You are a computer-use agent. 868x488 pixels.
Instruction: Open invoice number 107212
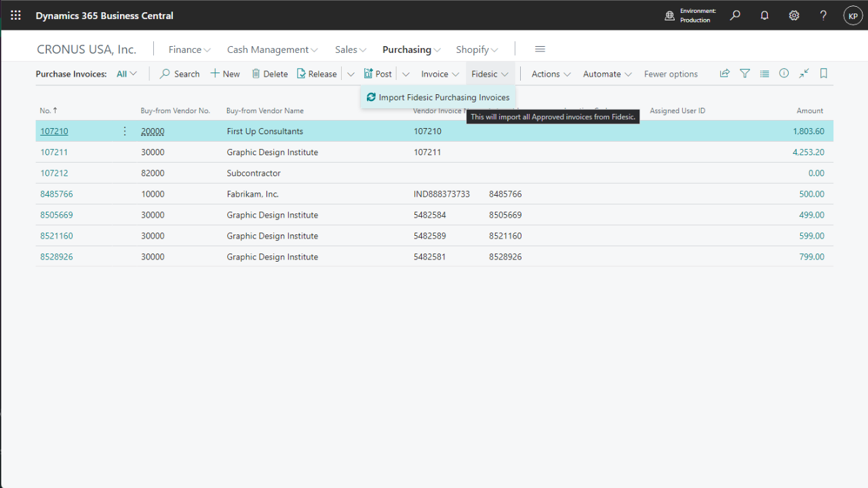pyautogui.click(x=54, y=174)
